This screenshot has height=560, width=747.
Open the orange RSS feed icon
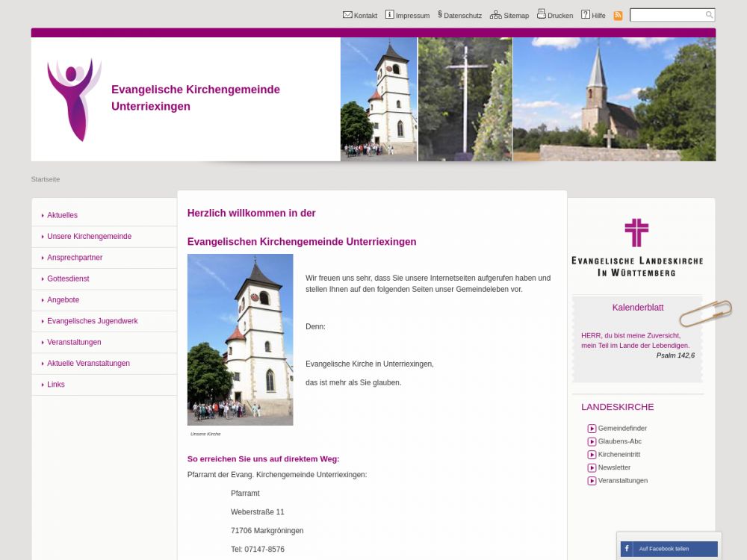pyautogui.click(x=618, y=16)
